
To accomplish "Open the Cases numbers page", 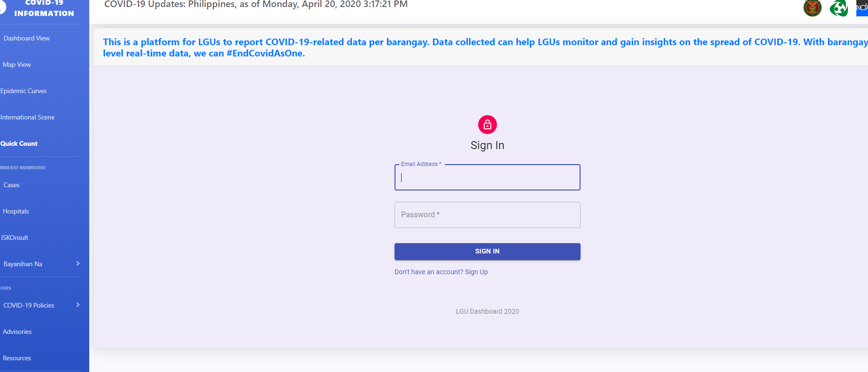I will (x=12, y=185).
